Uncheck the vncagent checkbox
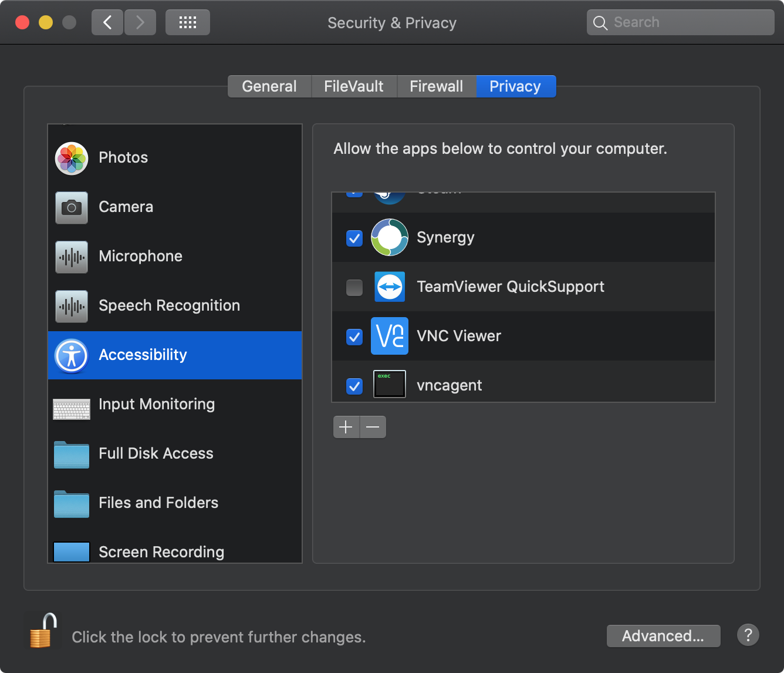 (x=354, y=386)
